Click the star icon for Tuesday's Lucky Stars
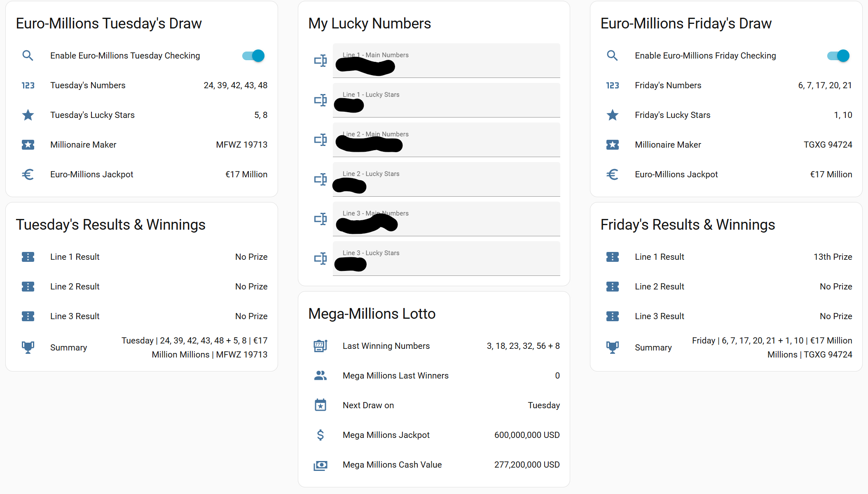Viewport: 868px width, 494px height. point(28,115)
